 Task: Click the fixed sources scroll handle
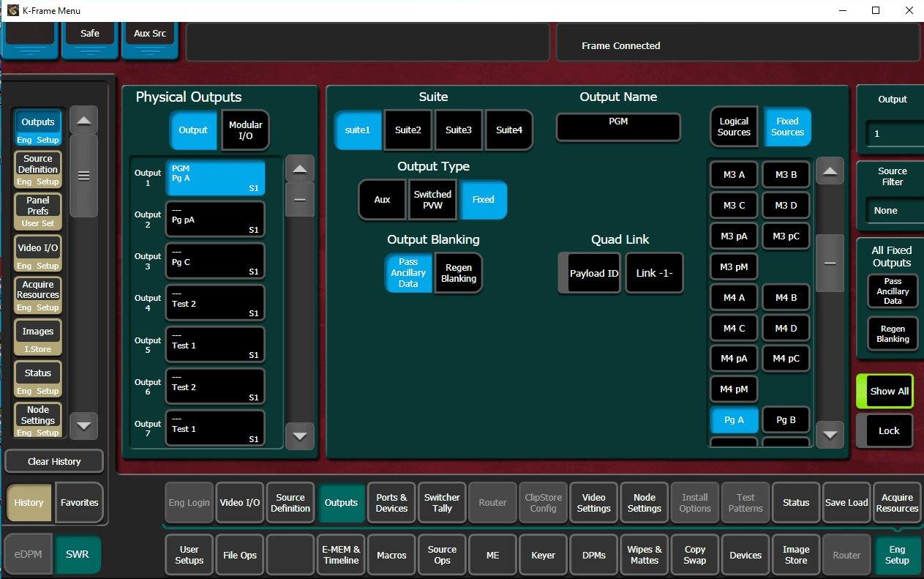click(829, 263)
